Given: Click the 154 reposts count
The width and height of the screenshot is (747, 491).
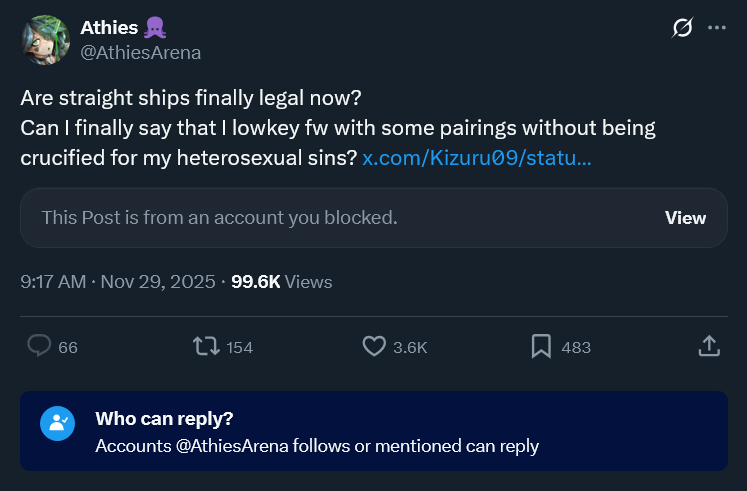Looking at the screenshot, I should coord(239,348).
